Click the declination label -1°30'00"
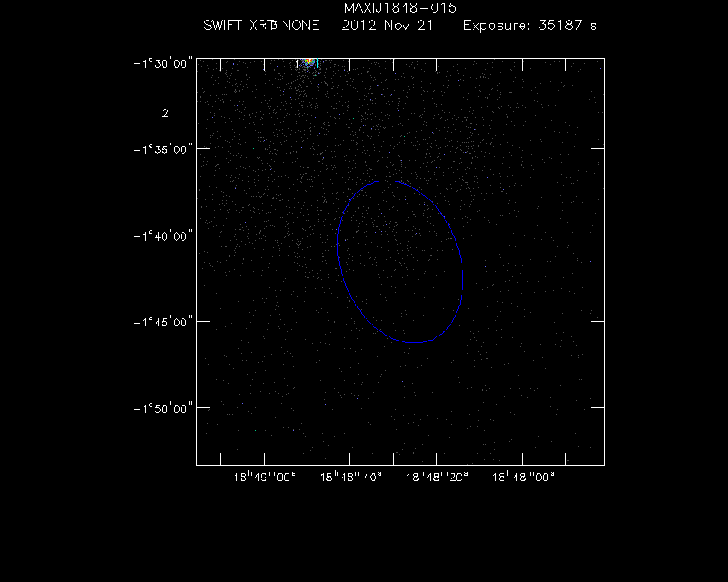Screen dimensions: 728x582 coord(163,63)
